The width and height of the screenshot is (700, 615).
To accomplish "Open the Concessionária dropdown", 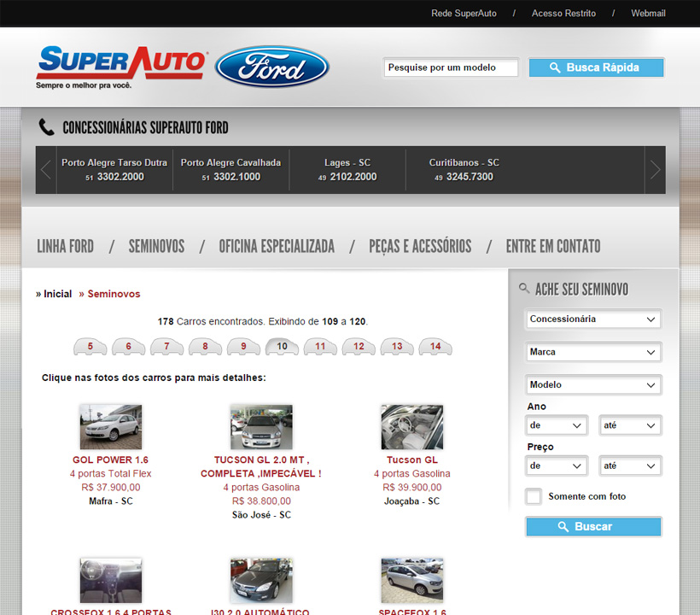I will 593,319.
